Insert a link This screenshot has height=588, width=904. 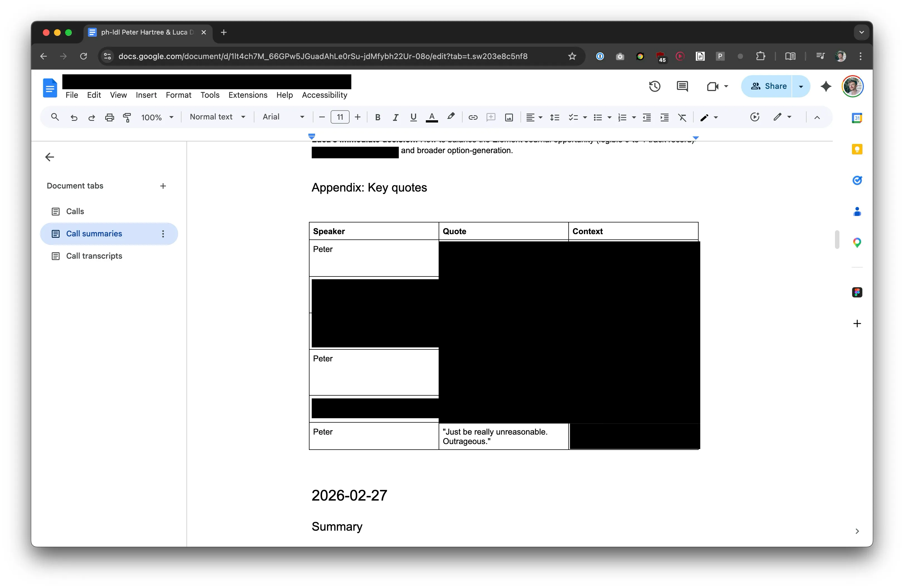click(x=473, y=117)
